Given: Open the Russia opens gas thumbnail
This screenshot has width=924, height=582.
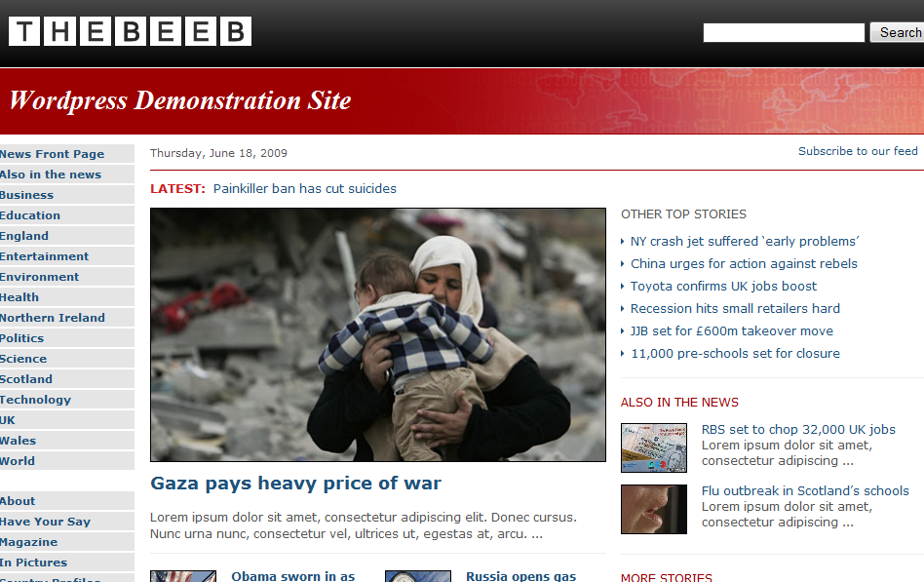Looking at the screenshot, I should pyautogui.click(x=418, y=576).
